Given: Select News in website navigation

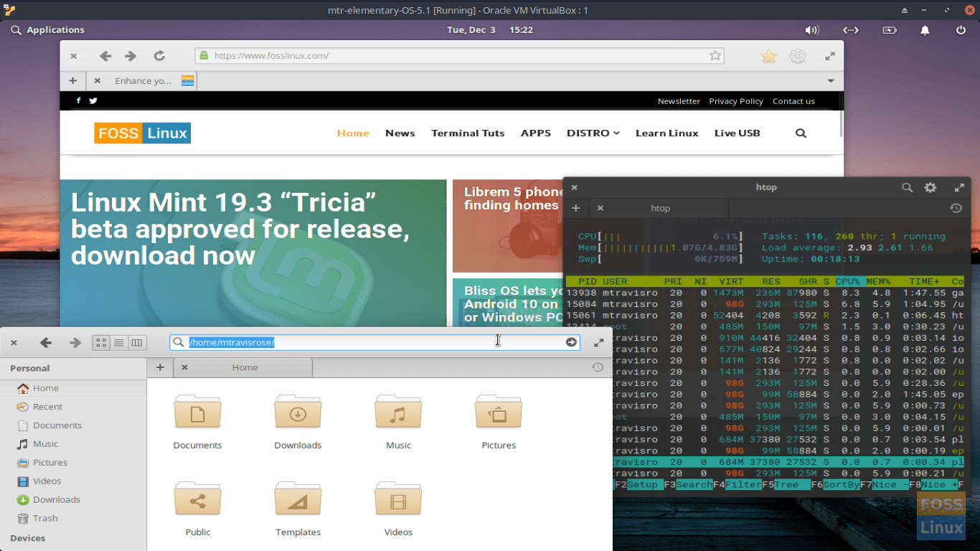Looking at the screenshot, I should 400,133.
